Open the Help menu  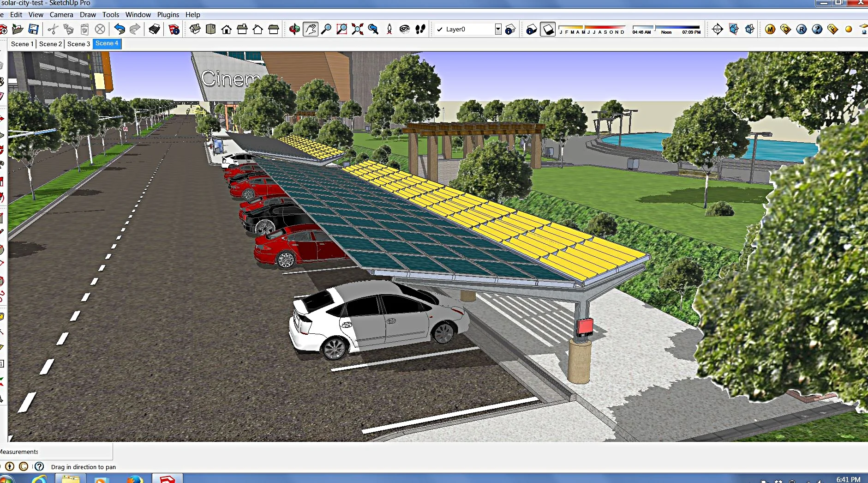pos(193,15)
